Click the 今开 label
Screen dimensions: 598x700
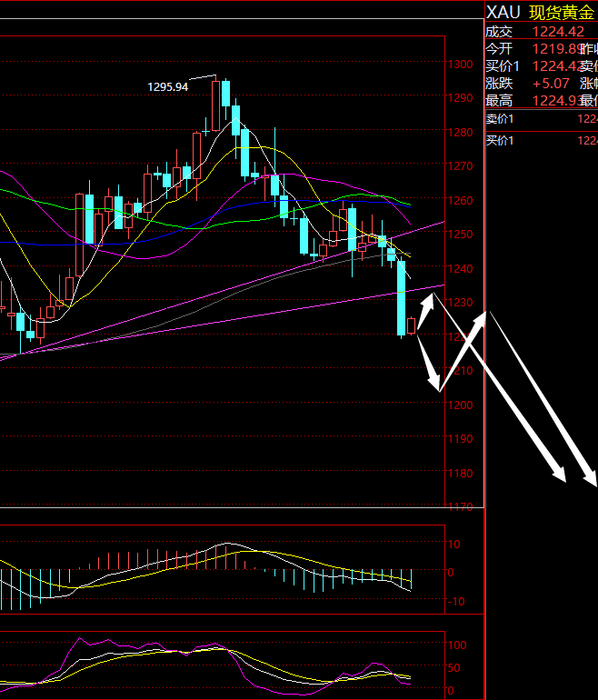click(499, 49)
